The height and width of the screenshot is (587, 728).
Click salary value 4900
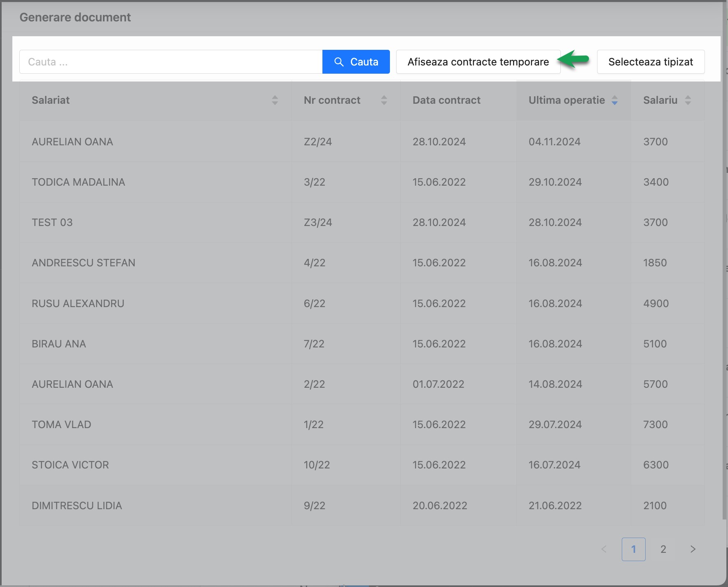click(x=656, y=303)
